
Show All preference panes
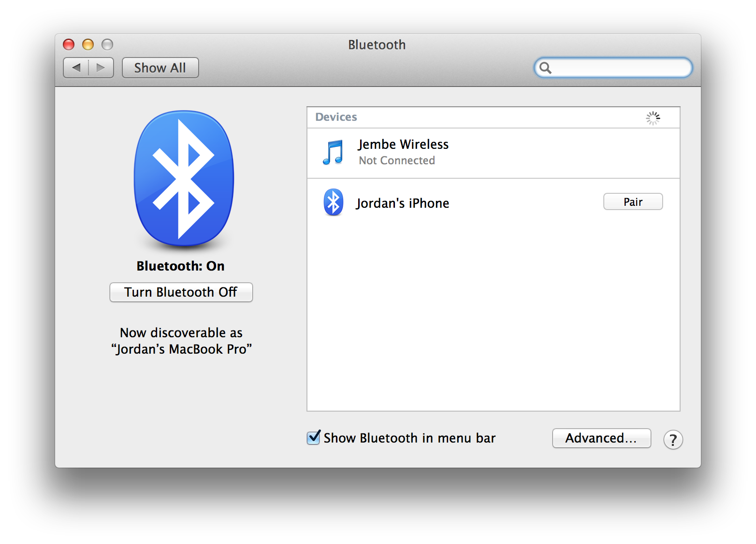[160, 68]
